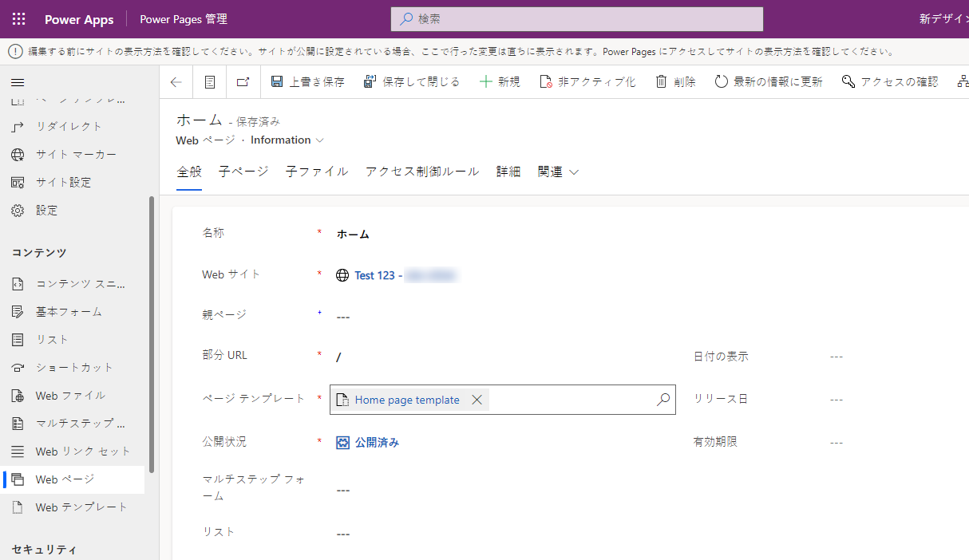Open the record in a new window

point(243,81)
